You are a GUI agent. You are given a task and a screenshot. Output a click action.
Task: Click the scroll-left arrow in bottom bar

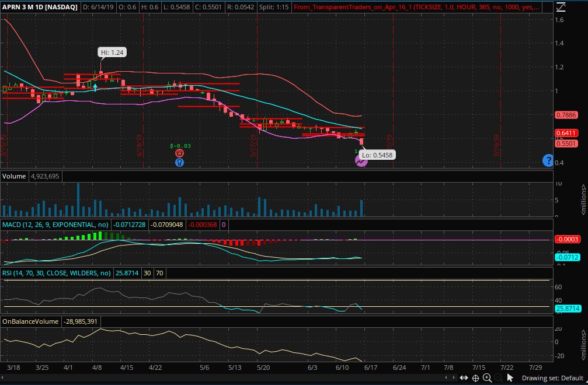click(x=446, y=377)
